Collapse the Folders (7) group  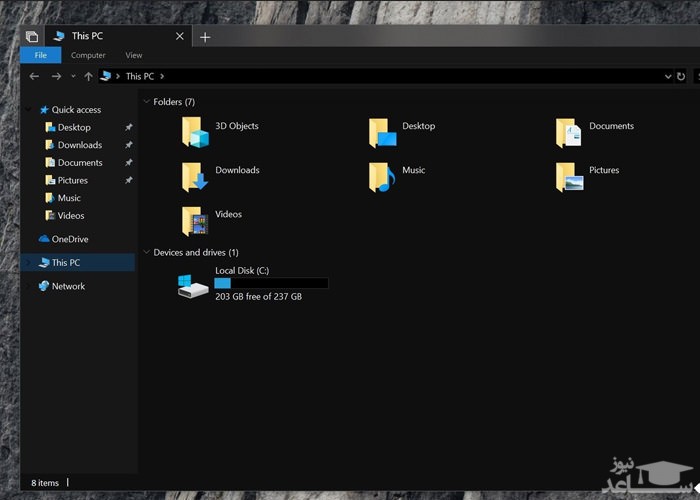click(x=146, y=102)
